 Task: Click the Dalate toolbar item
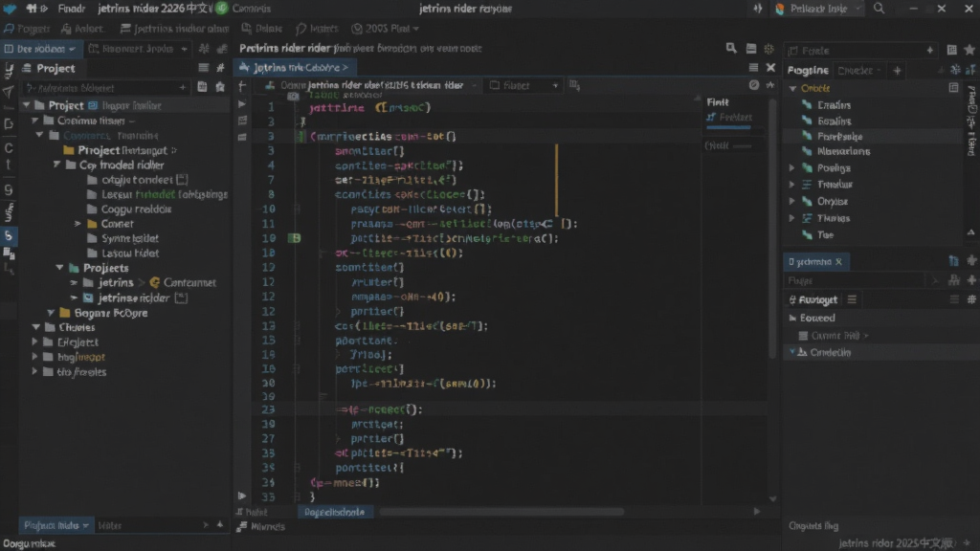(262, 29)
